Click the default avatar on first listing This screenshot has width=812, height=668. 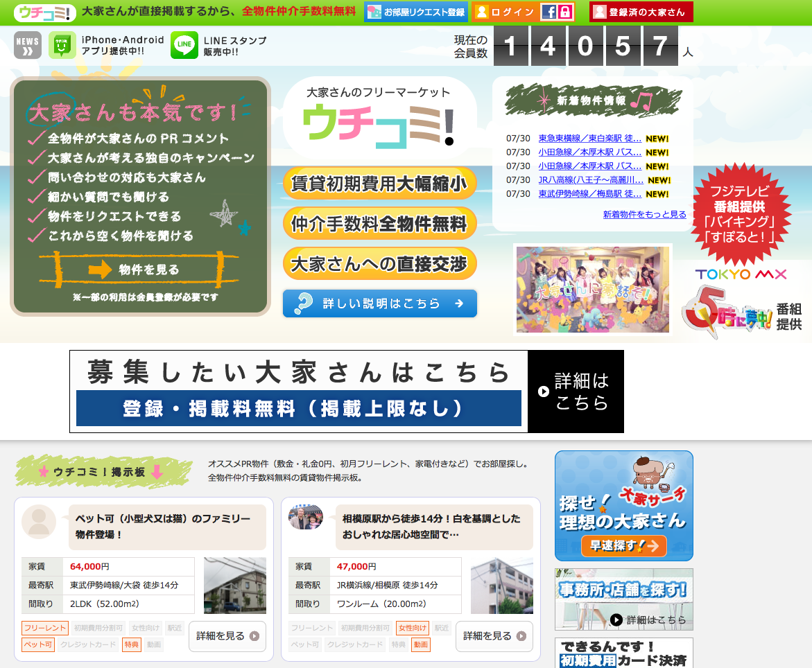click(39, 522)
